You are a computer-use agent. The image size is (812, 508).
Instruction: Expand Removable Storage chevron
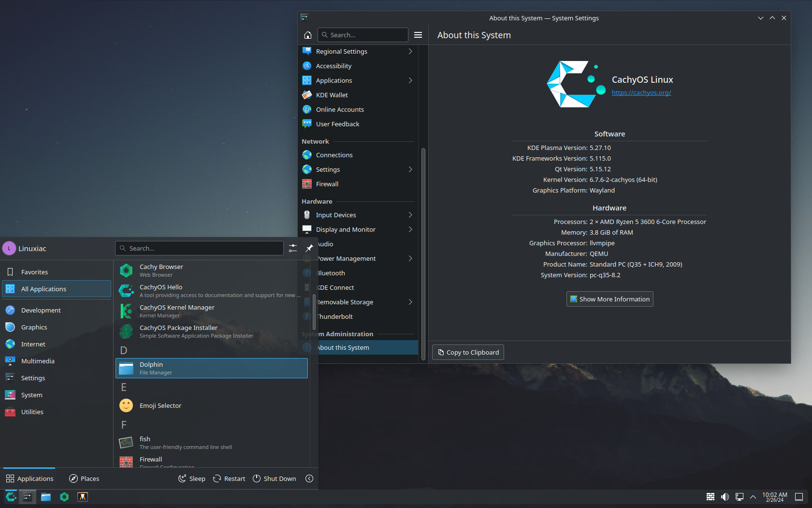click(x=410, y=302)
